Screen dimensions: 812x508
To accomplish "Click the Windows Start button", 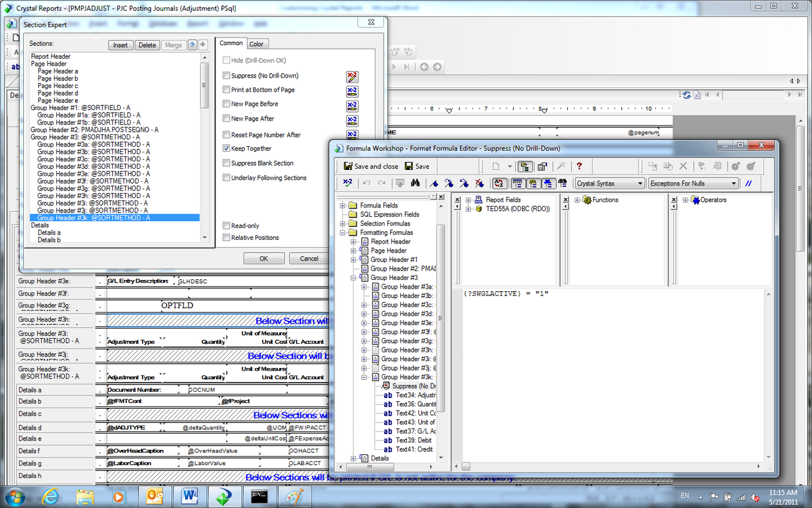I will click(15, 497).
